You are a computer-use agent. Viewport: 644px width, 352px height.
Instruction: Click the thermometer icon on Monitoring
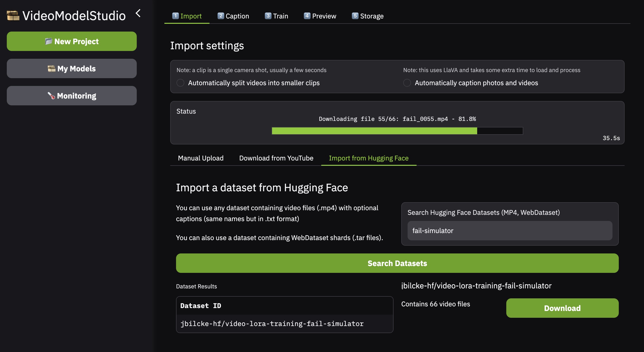[x=51, y=96]
